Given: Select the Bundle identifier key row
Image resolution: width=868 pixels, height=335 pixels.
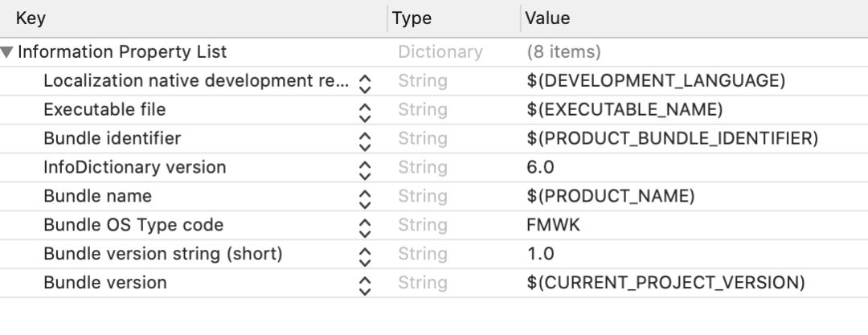Looking at the screenshot, I should pos(112,138).
